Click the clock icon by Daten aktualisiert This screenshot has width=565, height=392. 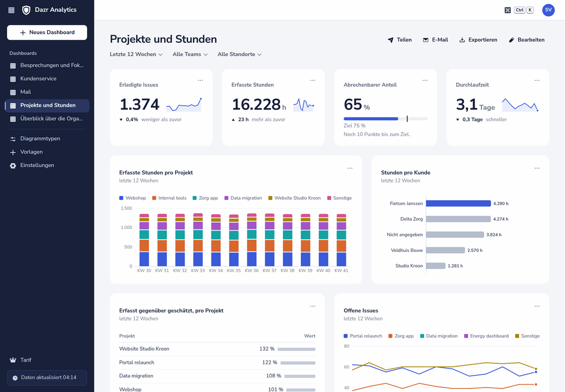15,378
